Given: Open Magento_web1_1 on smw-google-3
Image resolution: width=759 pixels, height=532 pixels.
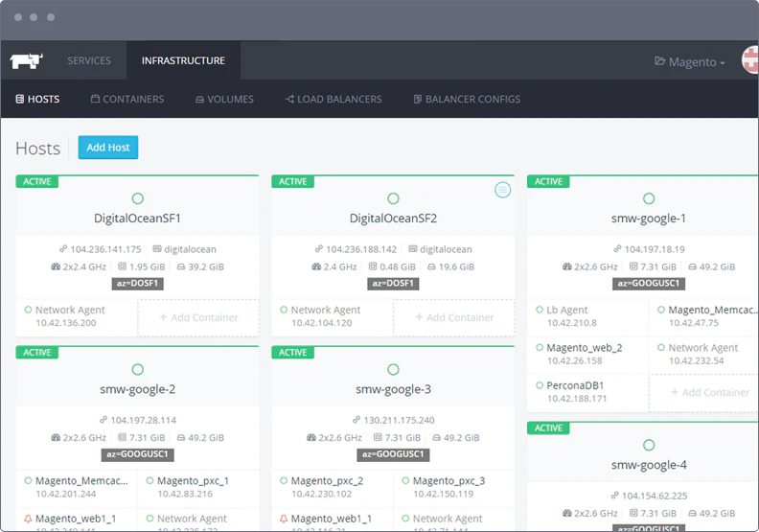Looking at the screenshot, I should [332, 520].
